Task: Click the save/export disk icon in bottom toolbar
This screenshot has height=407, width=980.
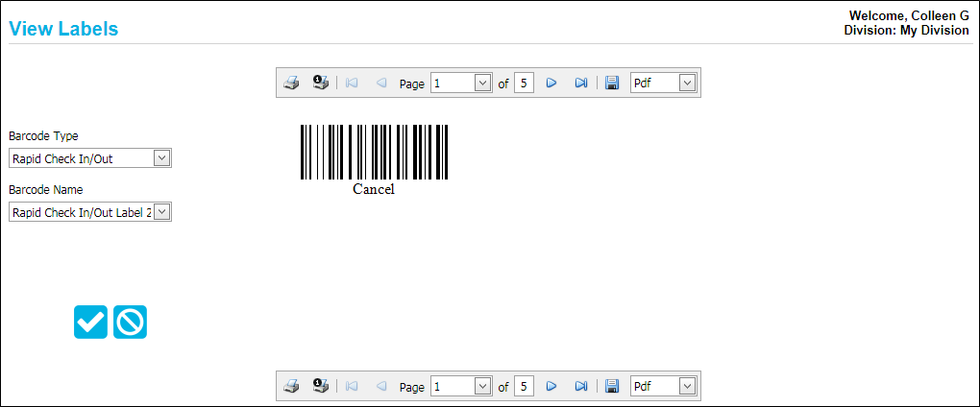Action: click(x=612, y=387)
